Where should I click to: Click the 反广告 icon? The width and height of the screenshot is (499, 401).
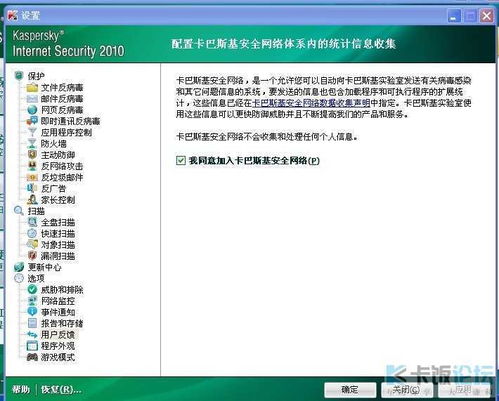pyautogui.click(x=32, y=188)
